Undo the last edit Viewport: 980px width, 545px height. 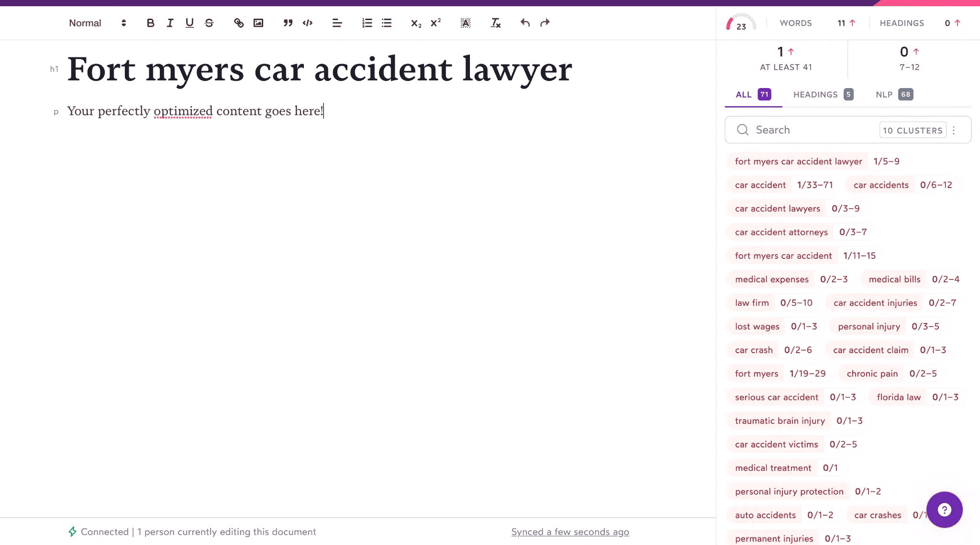[x=525, y=23]
